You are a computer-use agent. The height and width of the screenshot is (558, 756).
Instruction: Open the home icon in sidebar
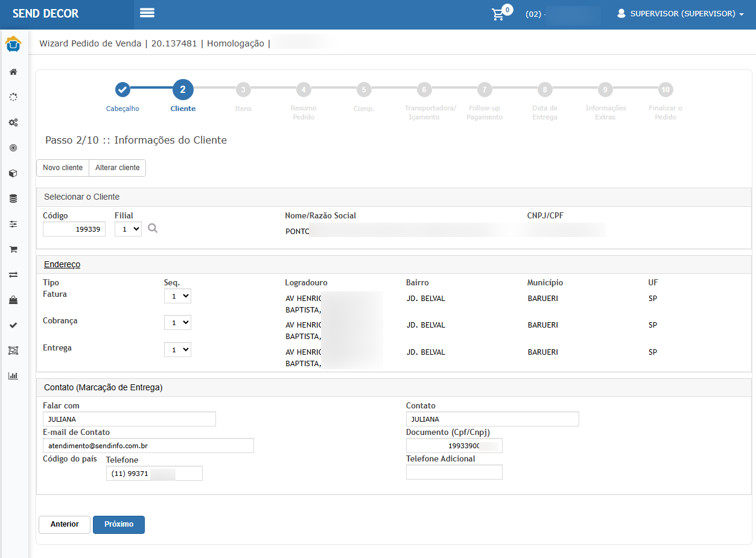13,72
